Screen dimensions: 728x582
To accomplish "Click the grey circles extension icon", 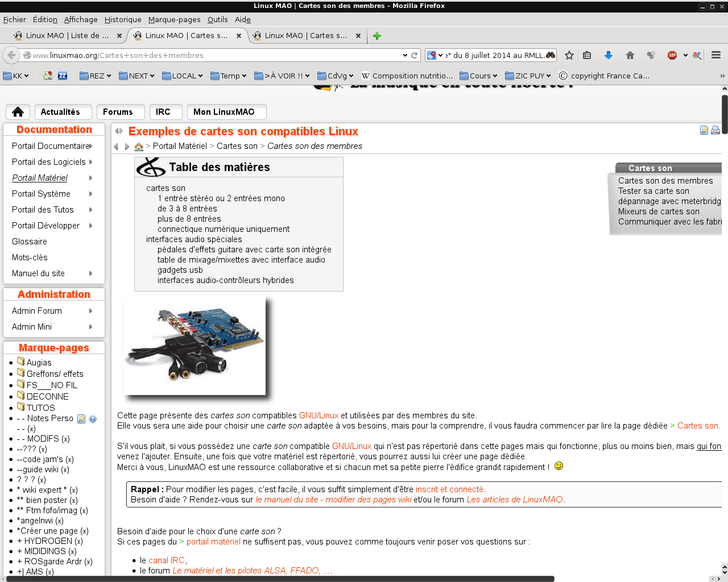I will (651, 55).
